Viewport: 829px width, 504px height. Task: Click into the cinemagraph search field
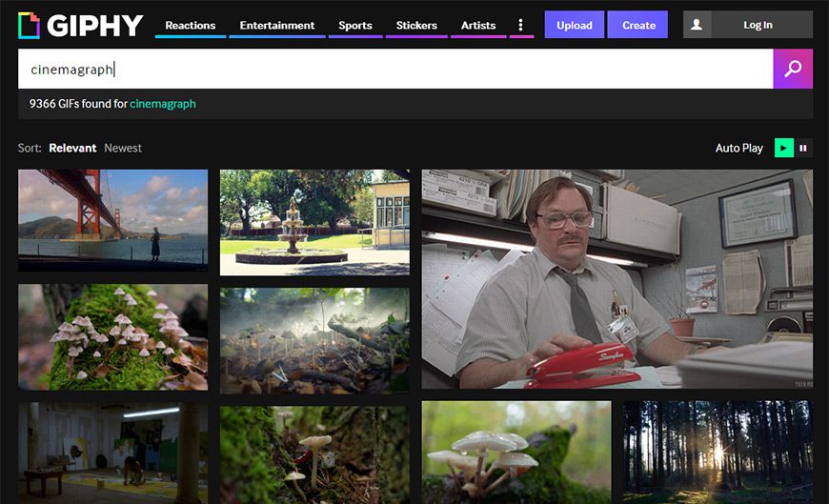(395, 69)
